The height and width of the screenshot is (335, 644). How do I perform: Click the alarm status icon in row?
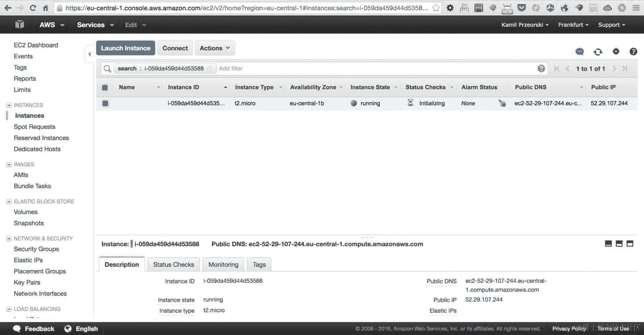[x=502, y=103]
